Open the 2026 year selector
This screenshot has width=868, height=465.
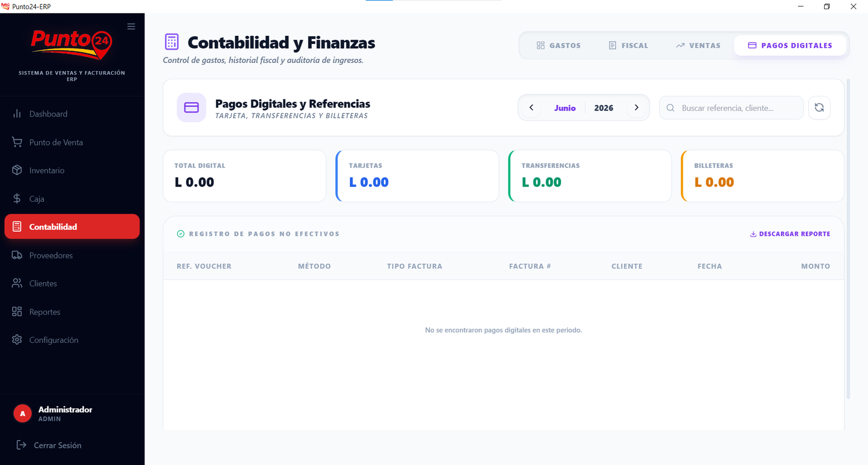(x=604, y=108)
